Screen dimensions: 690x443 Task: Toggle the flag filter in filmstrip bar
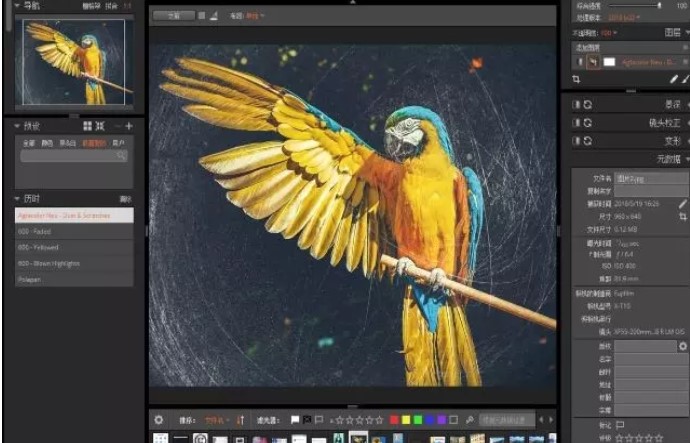tap(294, 419)
